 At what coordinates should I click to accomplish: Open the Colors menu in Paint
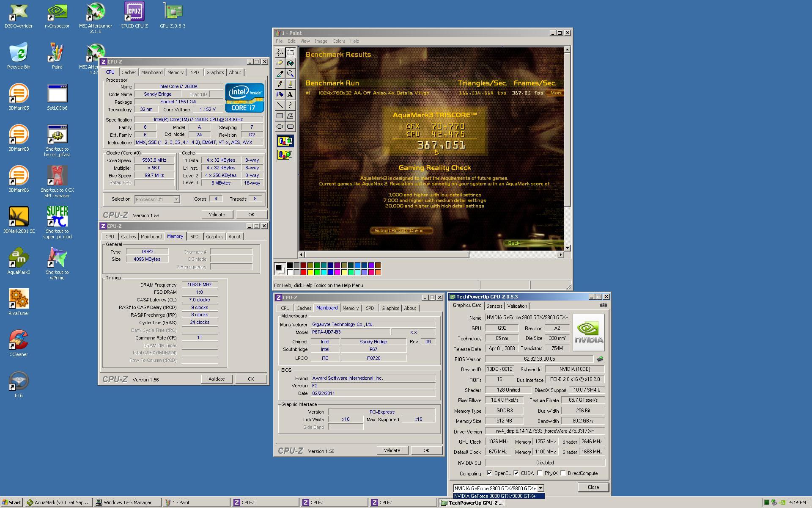[339, 41]
